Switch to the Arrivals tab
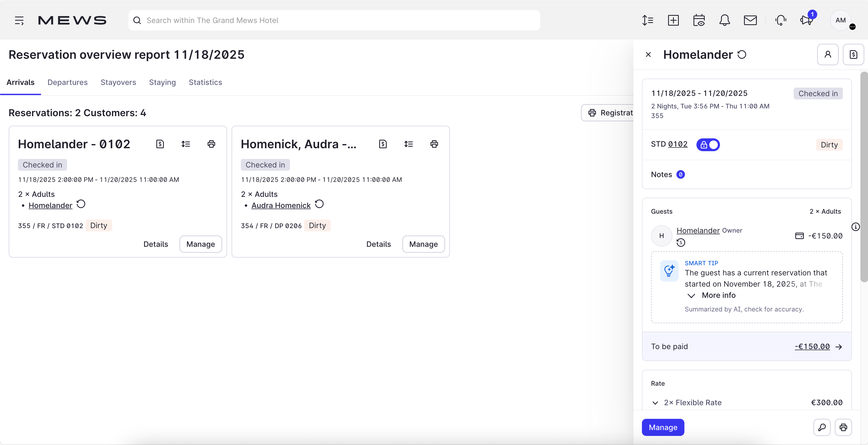 (21, 82)
